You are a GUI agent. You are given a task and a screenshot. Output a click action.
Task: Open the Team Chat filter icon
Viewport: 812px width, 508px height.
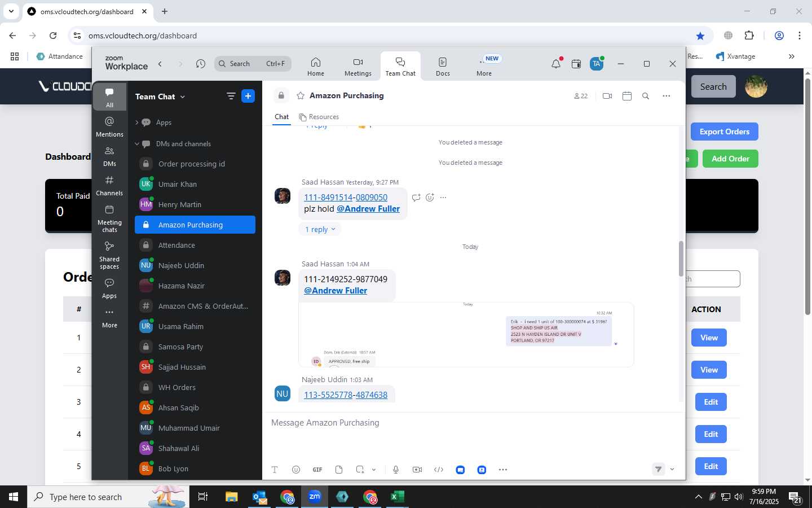pyautogui.click(x=231, y=96)
